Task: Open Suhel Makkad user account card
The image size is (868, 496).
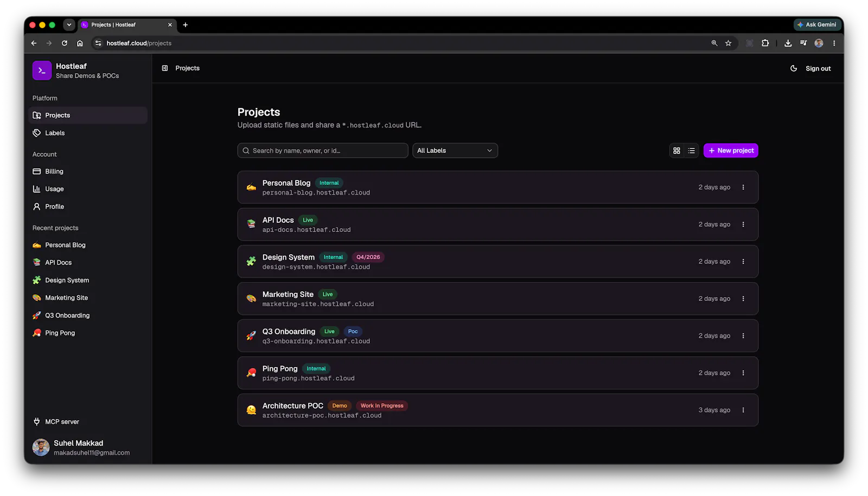Action: tap(87, 448)
